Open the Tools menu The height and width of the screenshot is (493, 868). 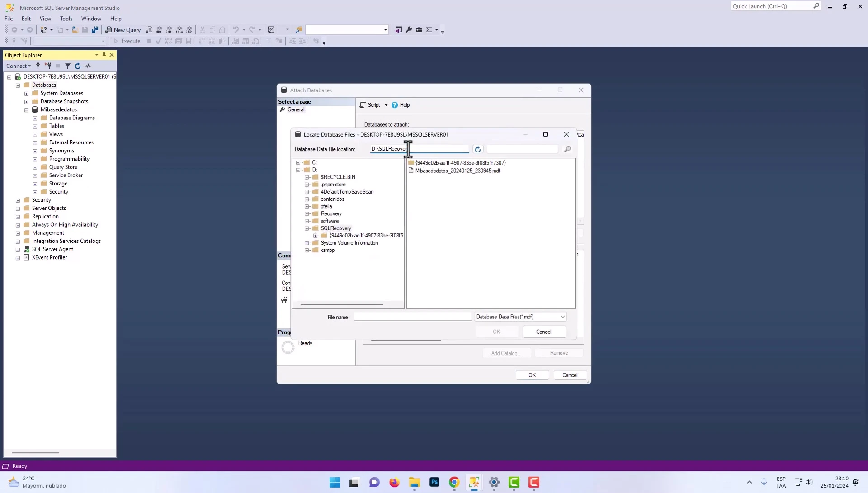click(x=66, y=19)
